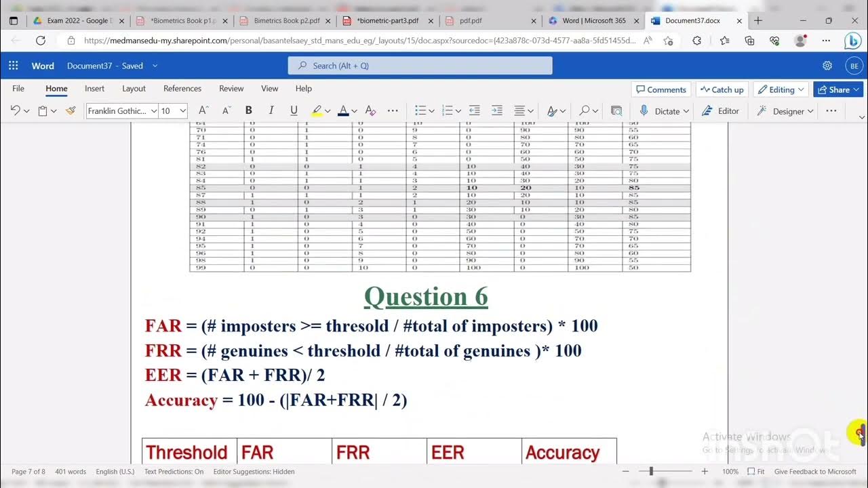Expand highlight color choices arrow

click(328, 111)
